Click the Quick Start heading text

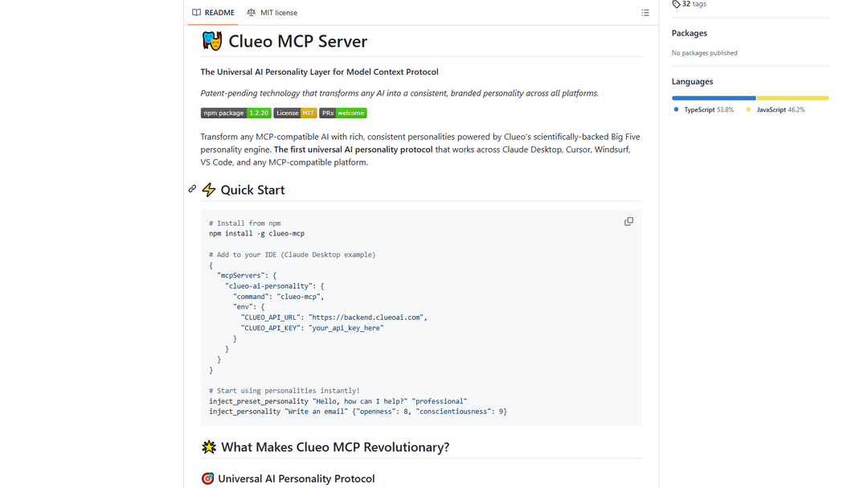252,190
